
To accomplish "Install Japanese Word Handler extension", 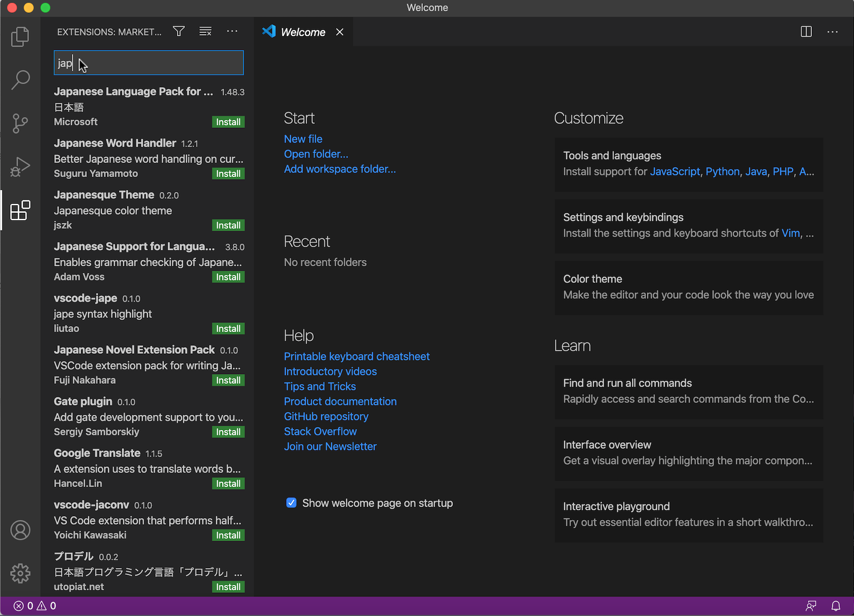I will click(228, 174).
